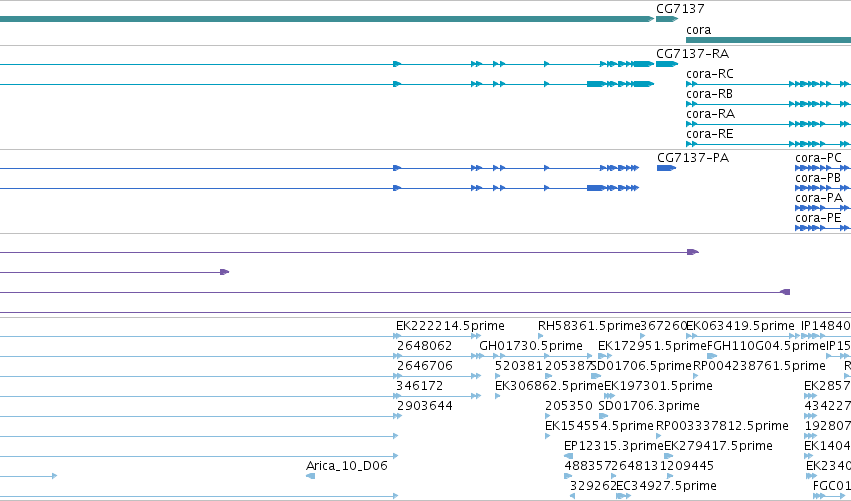Select the CG7137-PA protein label
Screen dimensions: 851x501
click(x=693, y=158)
